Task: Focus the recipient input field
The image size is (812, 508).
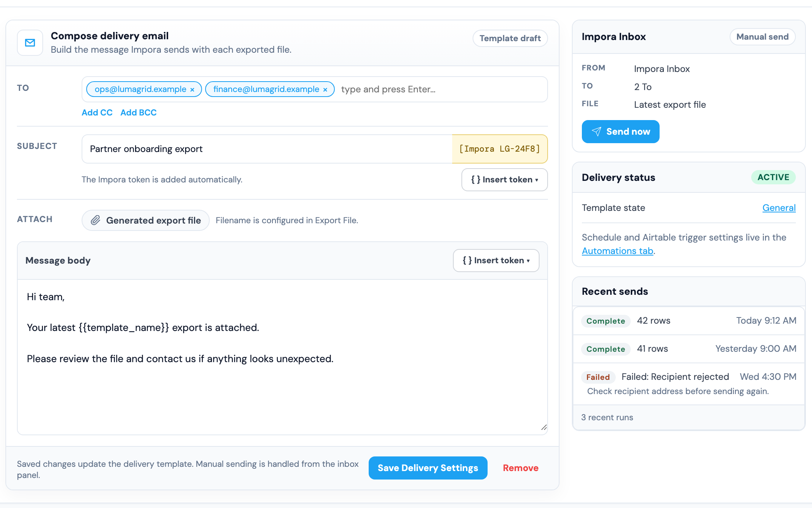Action: coord(442,89)
